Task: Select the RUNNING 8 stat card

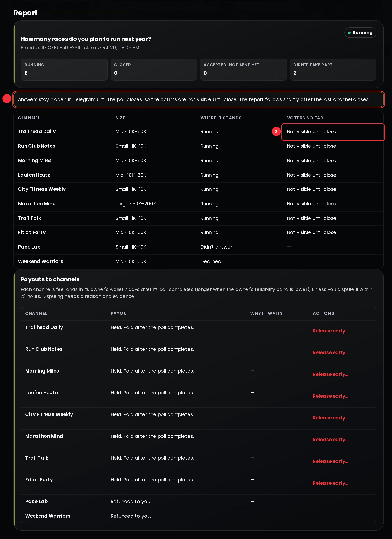Action: (64, 69)
